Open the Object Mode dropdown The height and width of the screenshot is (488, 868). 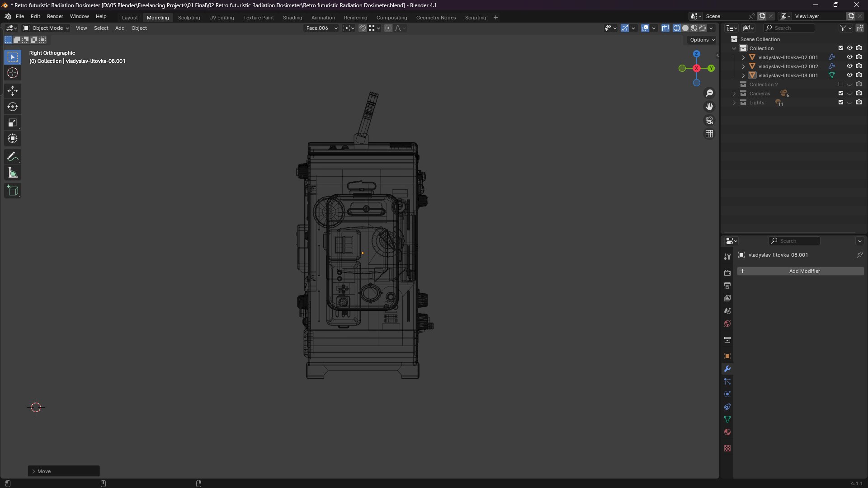point(46,28)
